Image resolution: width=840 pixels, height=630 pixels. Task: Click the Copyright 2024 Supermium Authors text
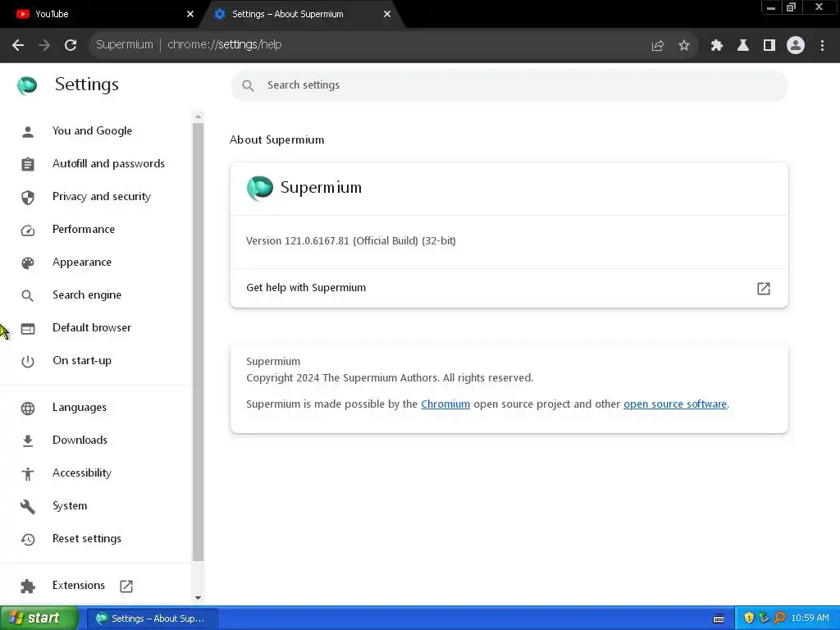(x=390, y=377)
